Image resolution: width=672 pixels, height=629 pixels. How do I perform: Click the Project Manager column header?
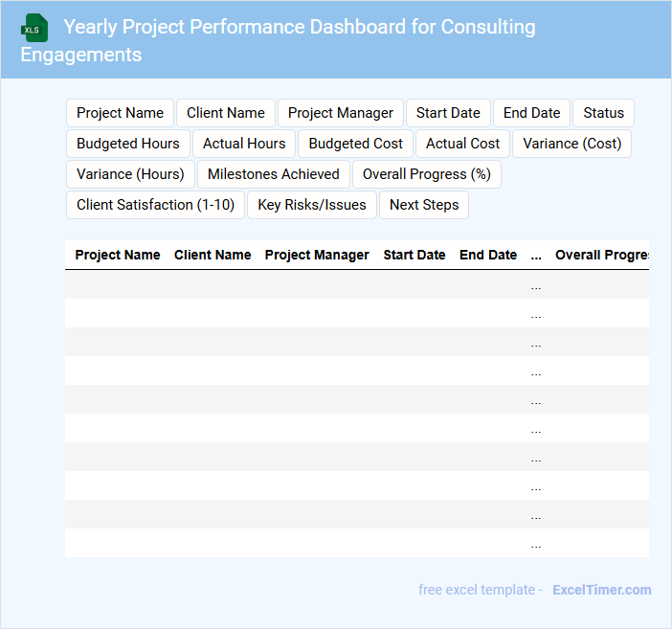[x=317, y=255]
